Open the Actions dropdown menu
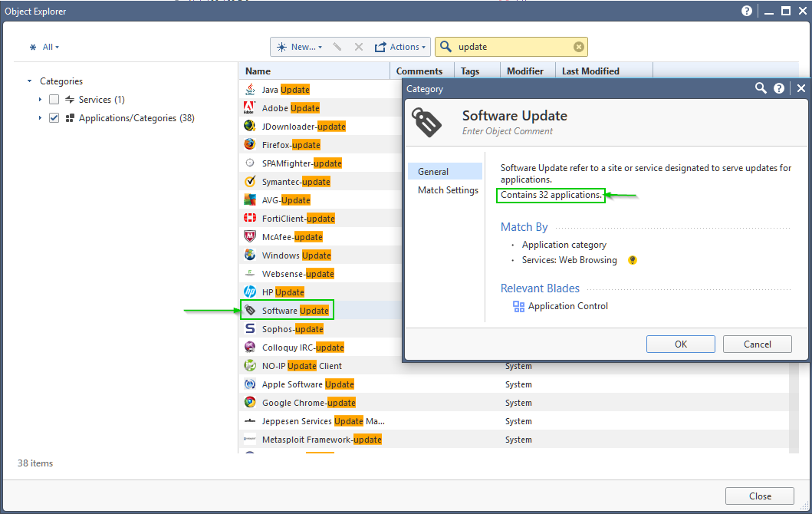The image size is (812, 514). pos(399,47)
